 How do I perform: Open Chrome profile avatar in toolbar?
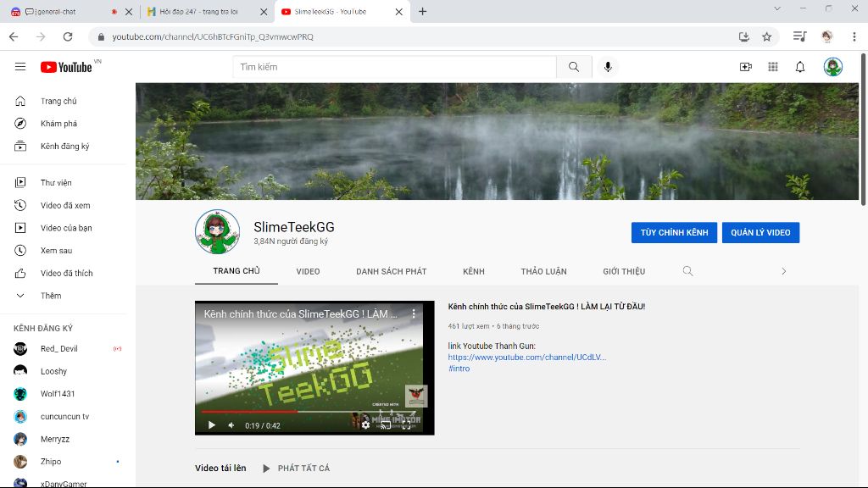(827, 36)
